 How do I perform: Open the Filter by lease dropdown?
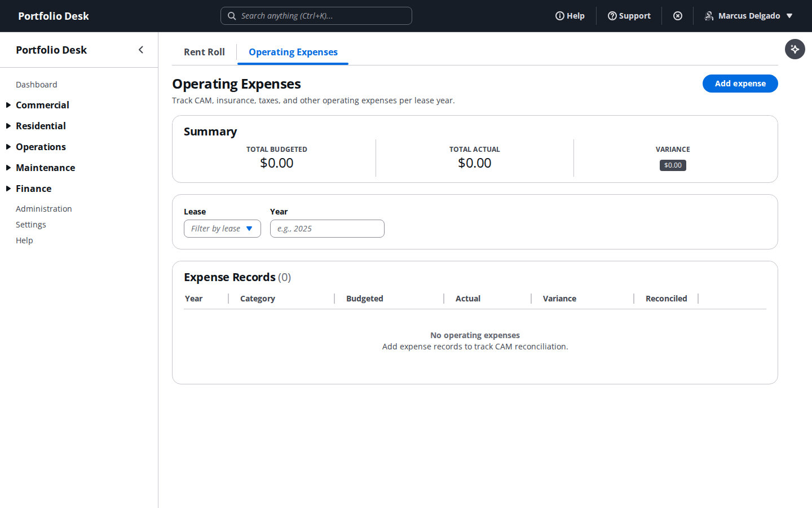pos(222,229)
